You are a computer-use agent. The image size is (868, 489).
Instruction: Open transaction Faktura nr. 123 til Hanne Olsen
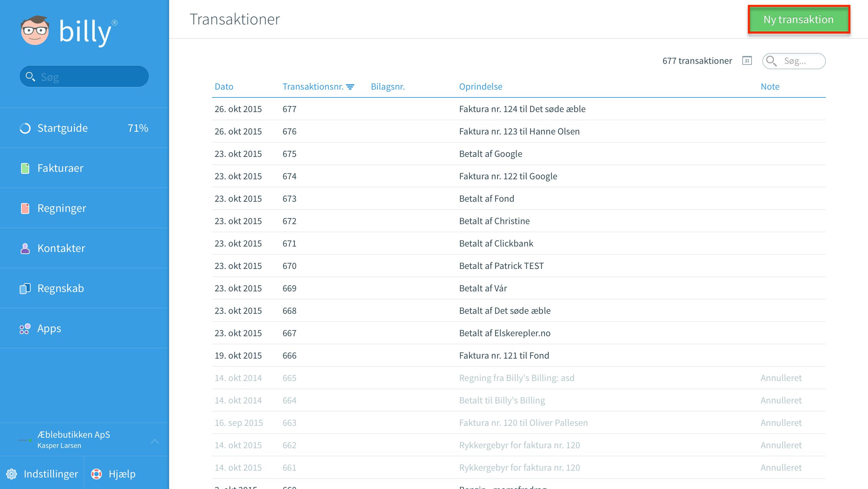[519, 131]
